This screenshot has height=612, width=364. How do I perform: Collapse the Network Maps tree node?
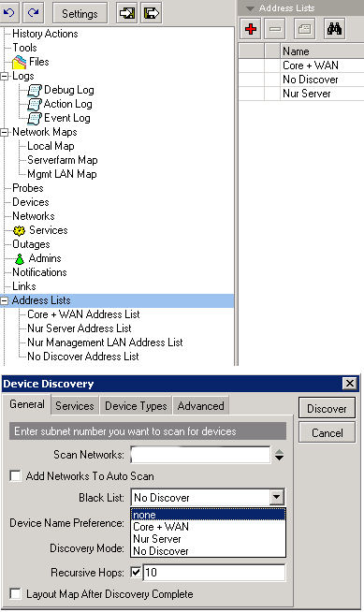pos(5,132)
